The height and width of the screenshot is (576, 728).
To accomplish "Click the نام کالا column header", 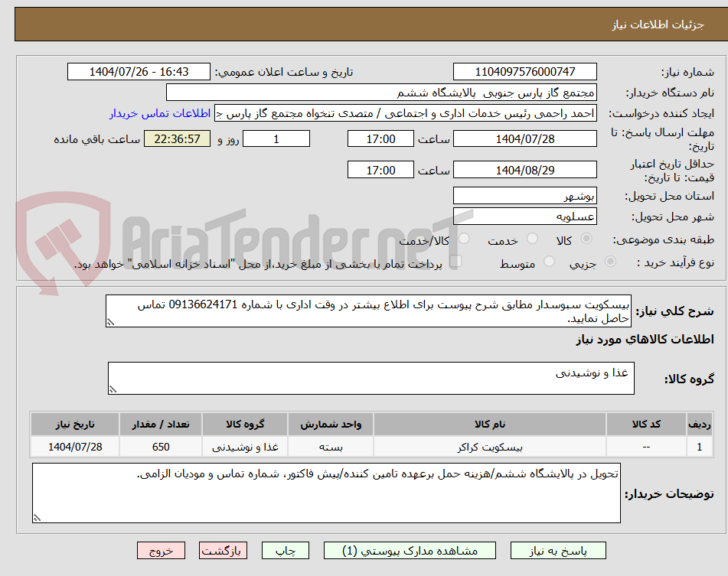I will coord(490,425).
